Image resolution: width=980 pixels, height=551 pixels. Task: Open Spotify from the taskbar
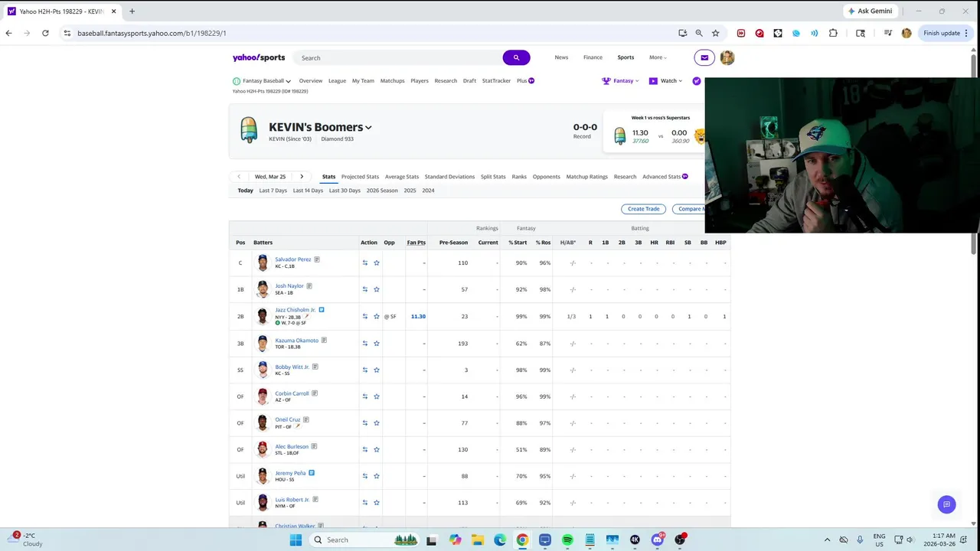(x=567, y=540)
